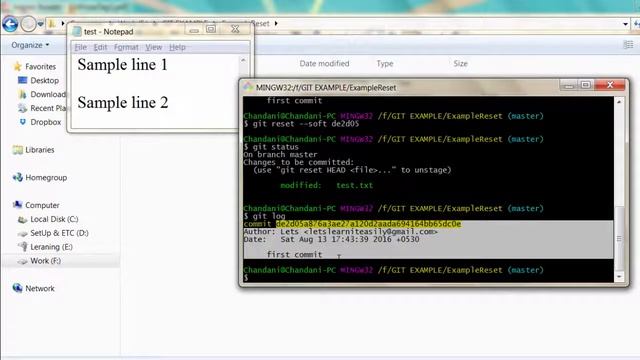The height and width of the screenshot is (360, 640).
Task: Open Notepad View menu
Action: 153,47
